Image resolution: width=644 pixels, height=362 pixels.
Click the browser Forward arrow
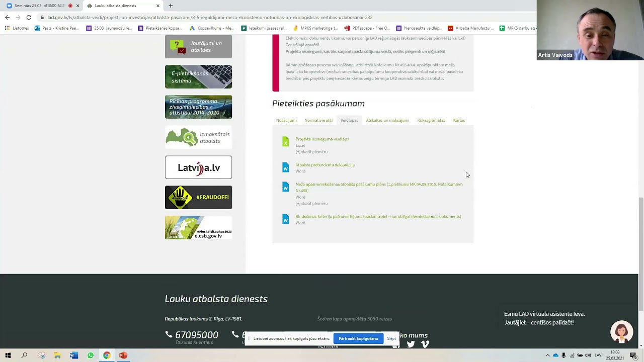(x=18, y=17)
